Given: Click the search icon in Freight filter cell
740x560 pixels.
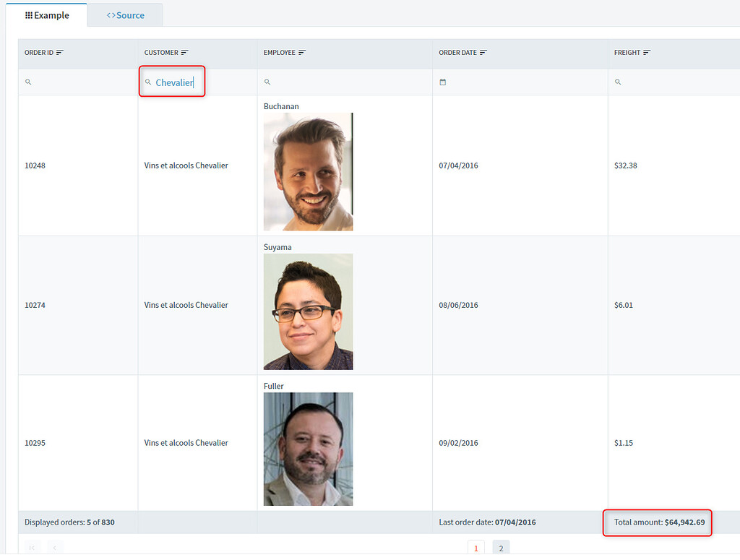Looking at the screenshot, I should (x=618, y=82).
